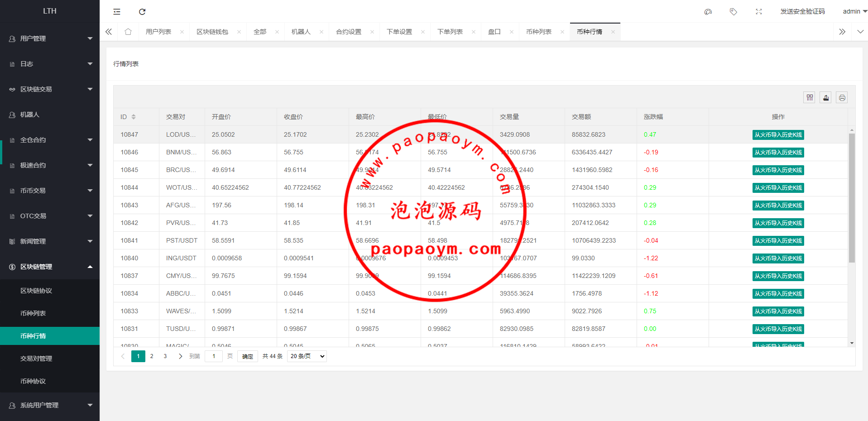Expand 系统用户管理 sidebar menu
The height and width of the screenshot is (421, 868).
click(x=50, y=405)
